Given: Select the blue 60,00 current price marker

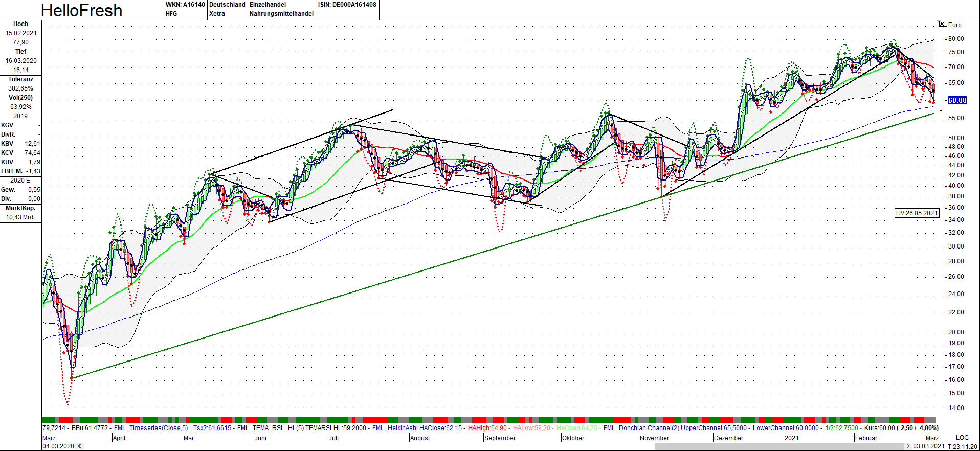Looking at the screenshot, I should 957,100.
